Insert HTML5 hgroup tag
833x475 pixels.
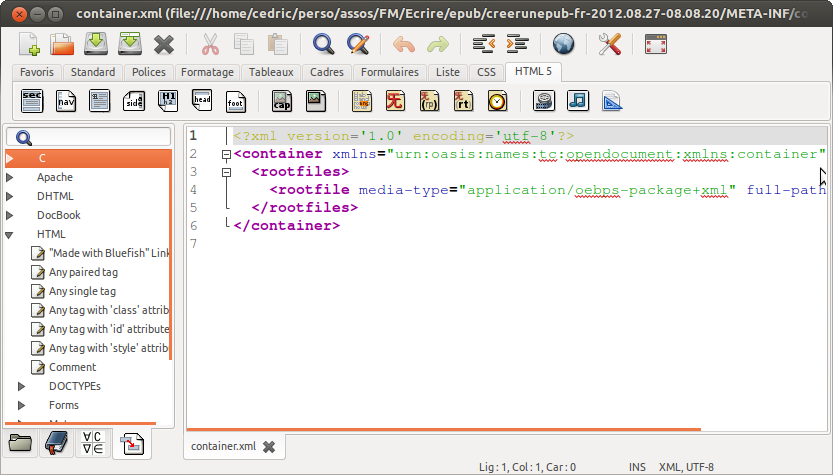click(x=168, y=101)
